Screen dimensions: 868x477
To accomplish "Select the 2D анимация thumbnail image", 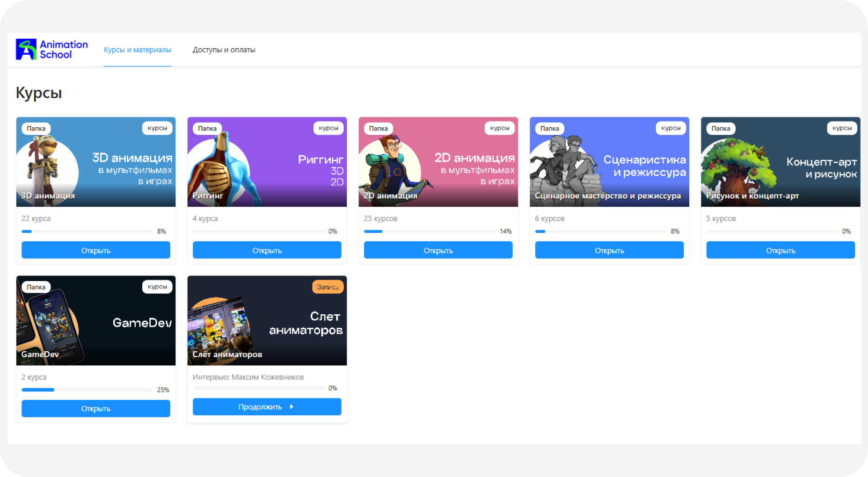I will coord(438,162).
